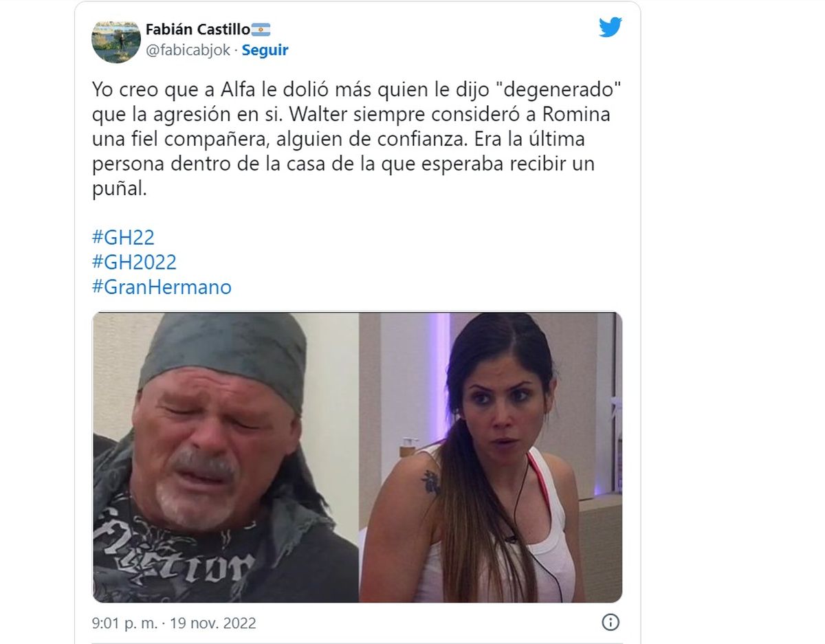View photo of man in gray bandana
The image size is (825, 644).
click(x=225, y=458)
